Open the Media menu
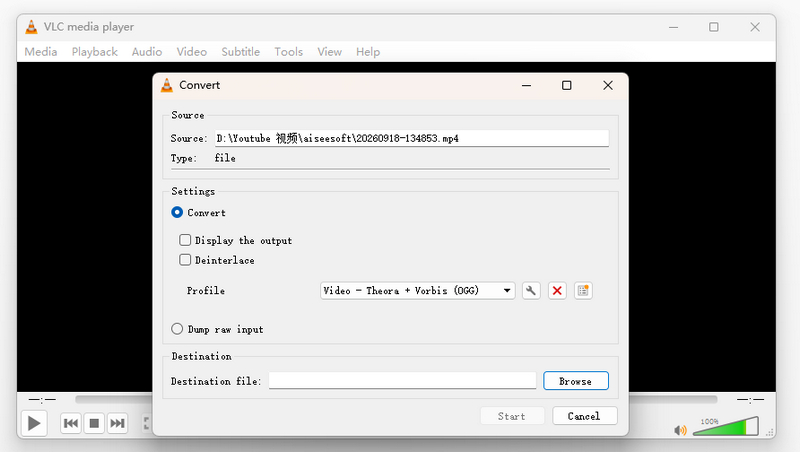This screenshot has height=452, width=800. coord(41,52)
